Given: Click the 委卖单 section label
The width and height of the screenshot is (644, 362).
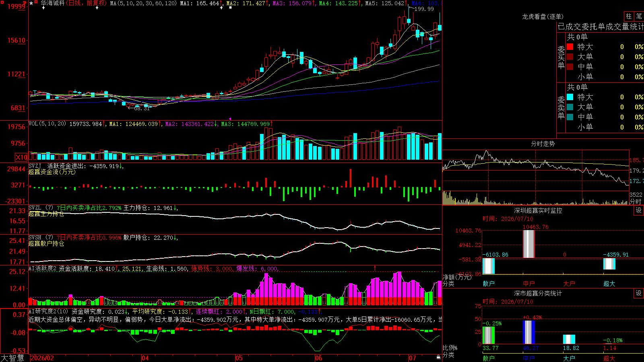Looking at the screenshot, I should click(561, 108).
